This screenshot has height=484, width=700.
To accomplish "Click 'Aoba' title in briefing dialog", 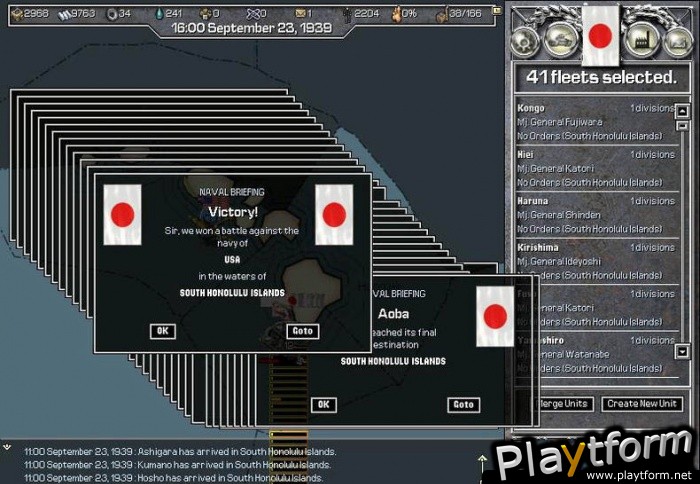I will (x=394, y=314).
